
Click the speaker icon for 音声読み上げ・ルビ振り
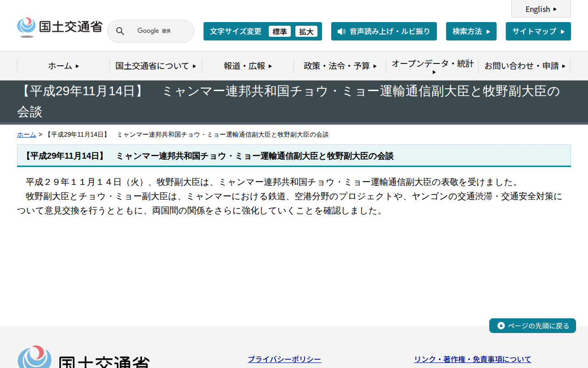tap(340, 31)
